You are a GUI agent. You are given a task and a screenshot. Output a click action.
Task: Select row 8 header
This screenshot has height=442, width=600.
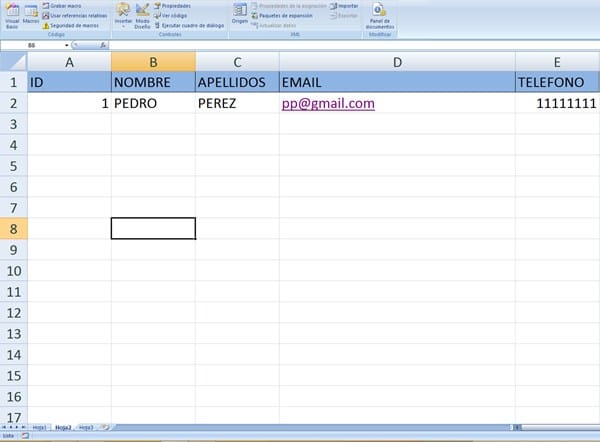(13, 229)
